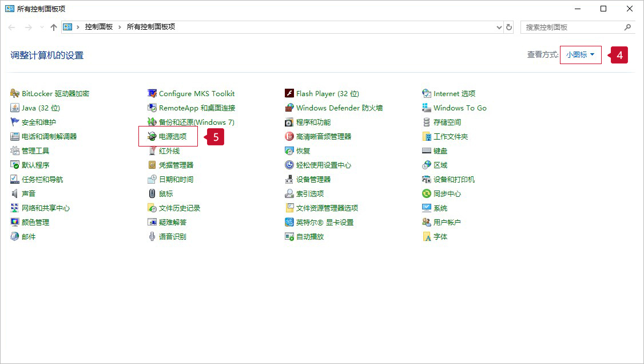Screen dimensions: 644x364
Task: Go up one level with up arrow
Action: 54,27
